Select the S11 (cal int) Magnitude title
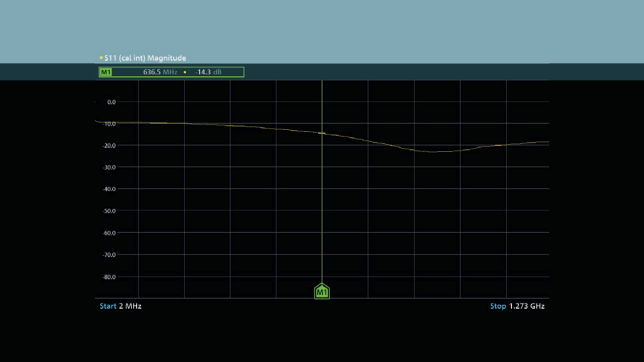This screenshot has height=362, width=644. click(145, 58)
